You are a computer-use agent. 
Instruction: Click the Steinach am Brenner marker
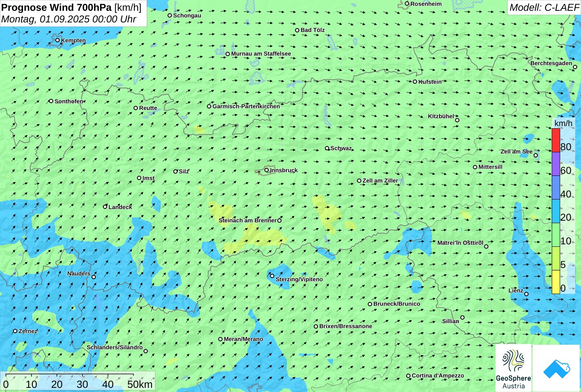(279, 221)
